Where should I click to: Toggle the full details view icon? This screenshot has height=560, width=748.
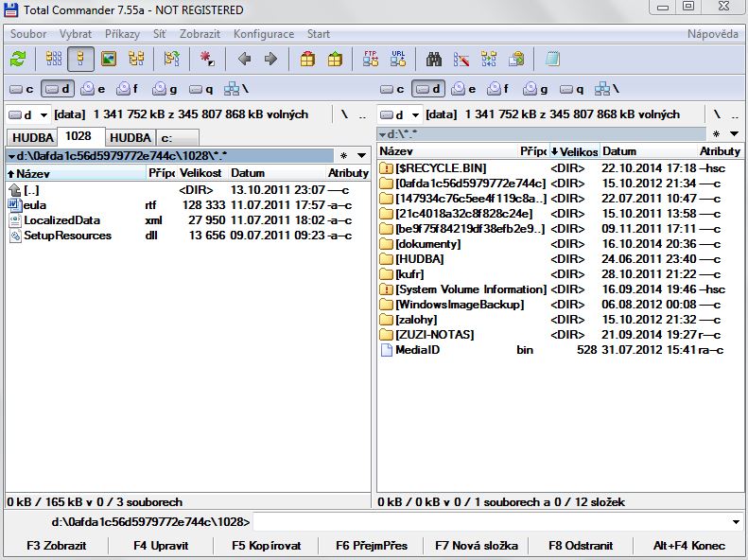80,60
